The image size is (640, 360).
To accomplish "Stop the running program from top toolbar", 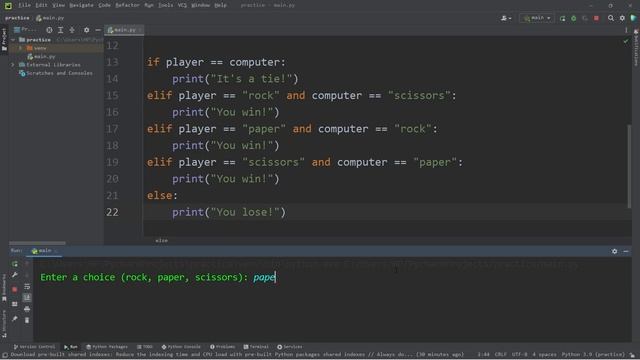I will click(596, 18).
